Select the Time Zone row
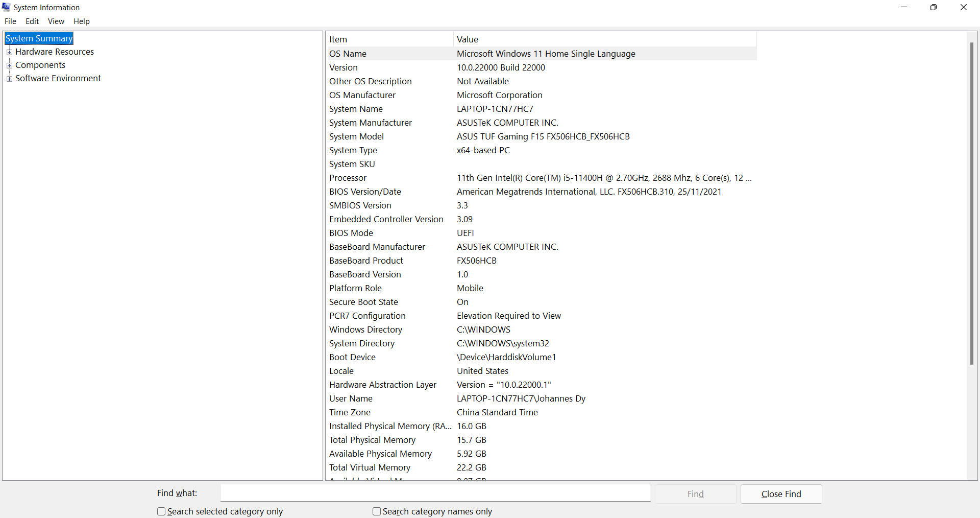 (541, 412)
